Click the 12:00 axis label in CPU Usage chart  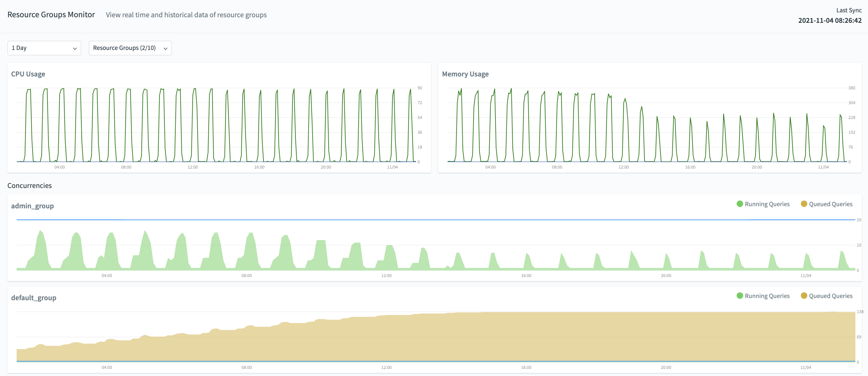[193, 167]
